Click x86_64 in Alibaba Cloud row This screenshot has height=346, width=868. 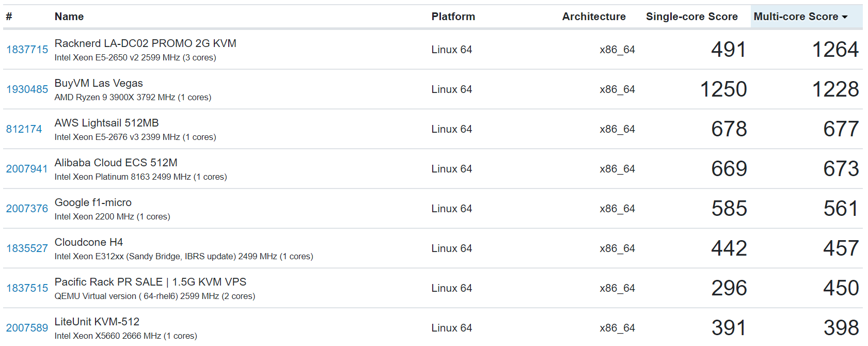tap(617, 169)
